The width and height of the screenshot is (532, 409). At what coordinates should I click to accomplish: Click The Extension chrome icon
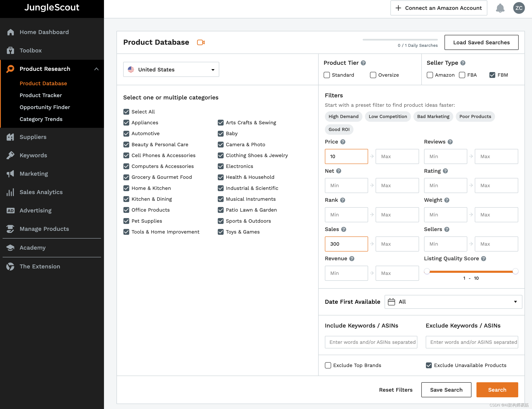[x=10, y=266]
